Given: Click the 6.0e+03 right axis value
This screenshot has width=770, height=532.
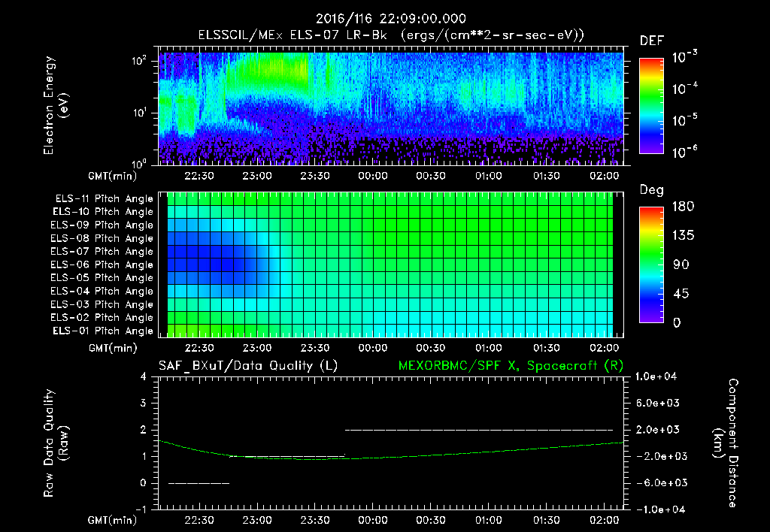Looking at the screenshot, I should point(658,403).
